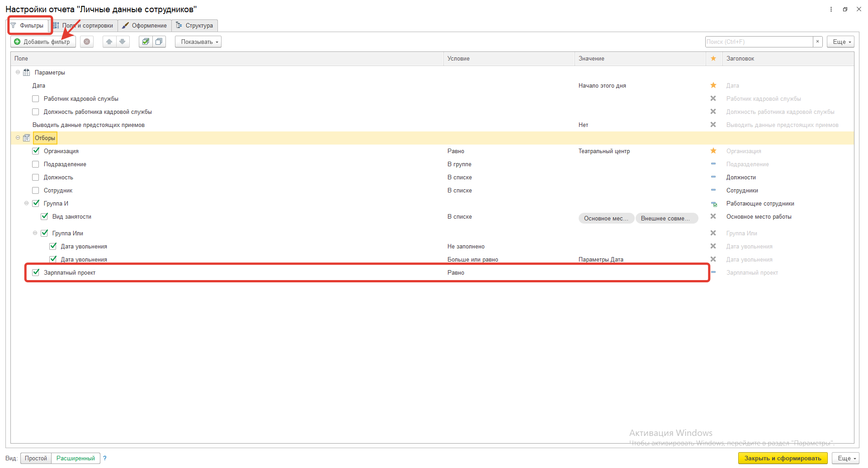Enable the Подразделение filter checkbox
Image resolution: width=868 pixels, height=468 pixels.
(36, 164)
